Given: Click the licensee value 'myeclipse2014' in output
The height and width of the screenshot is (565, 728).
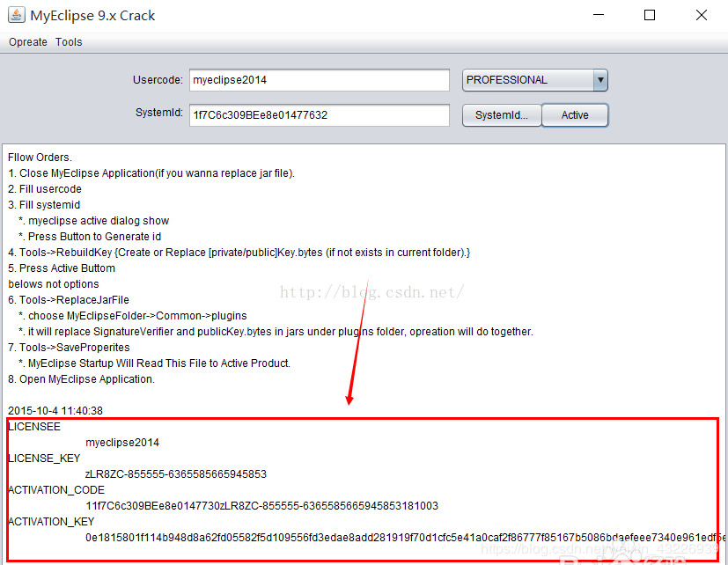Looking at the screenshot, I should (x=122, y=443).
